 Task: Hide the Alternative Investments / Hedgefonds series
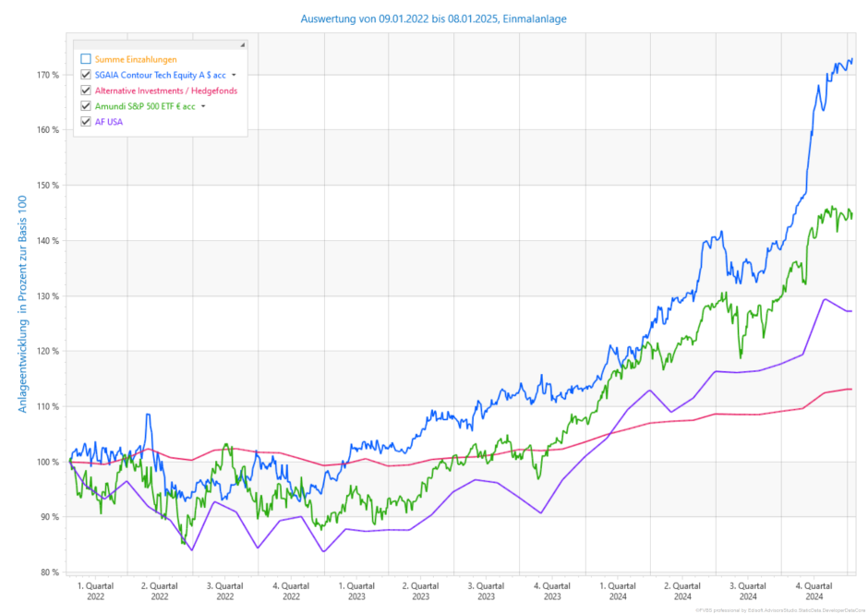pos(86,90)
